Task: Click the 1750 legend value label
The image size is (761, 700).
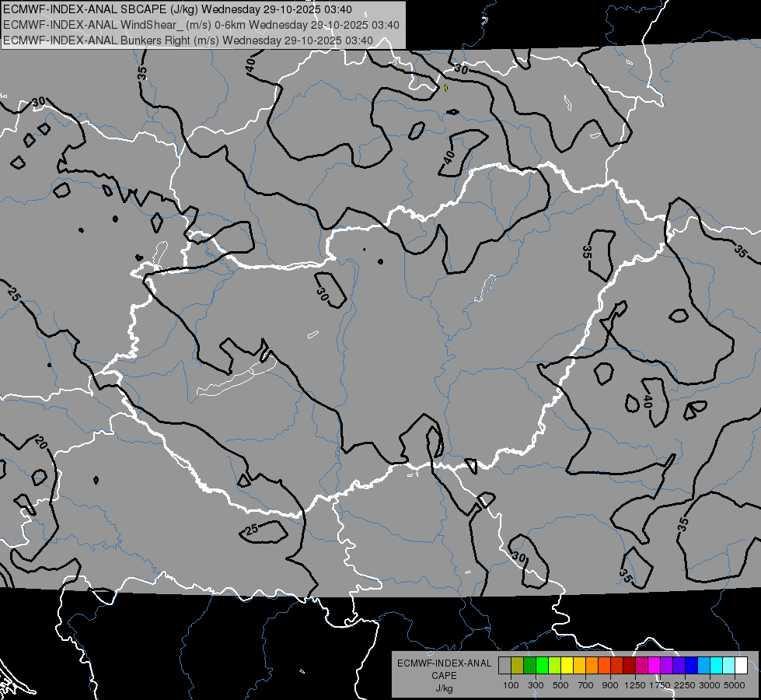Action: point(660,685)
